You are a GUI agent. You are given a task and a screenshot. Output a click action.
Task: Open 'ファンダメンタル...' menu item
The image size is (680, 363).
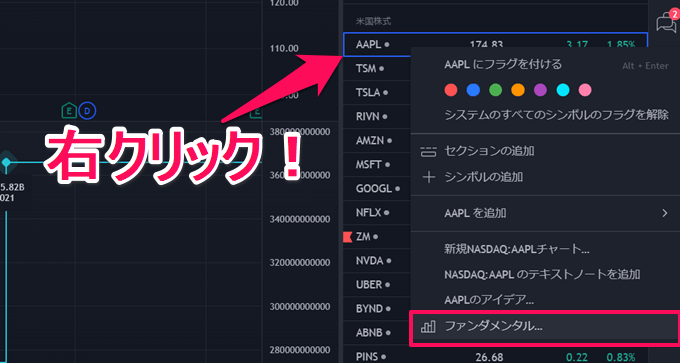tap(545, 327)
